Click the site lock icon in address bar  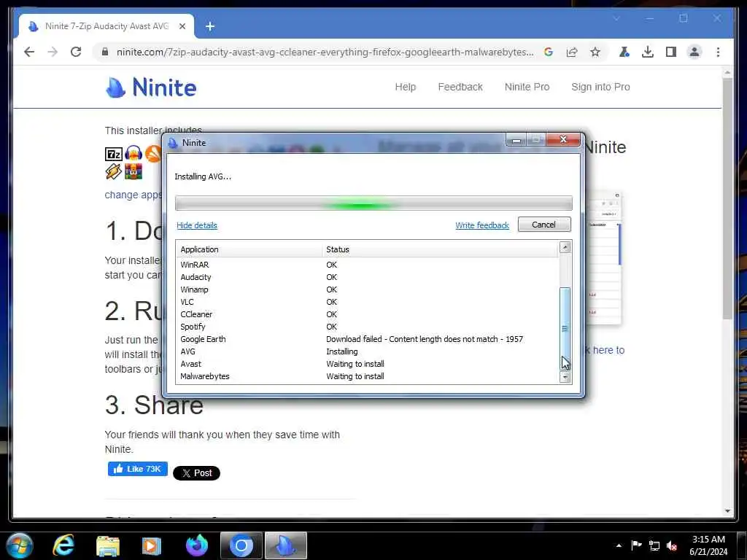tap(105, 52)
